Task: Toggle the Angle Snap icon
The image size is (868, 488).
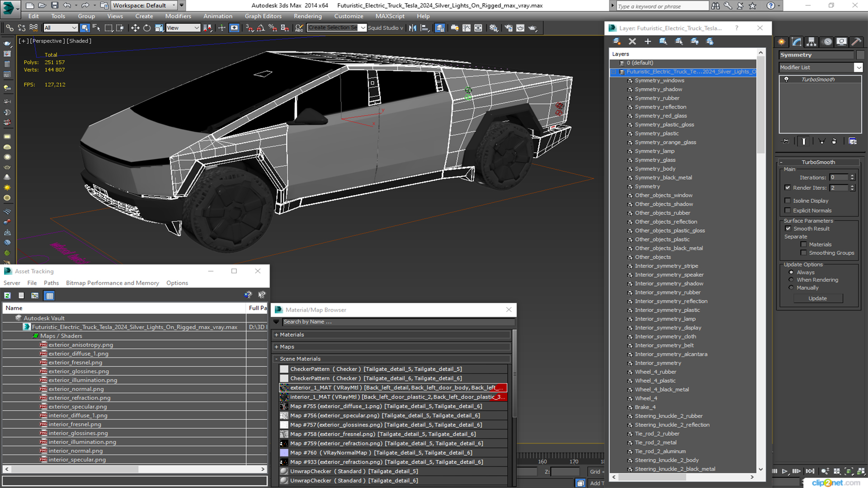Action: point(261,28)
